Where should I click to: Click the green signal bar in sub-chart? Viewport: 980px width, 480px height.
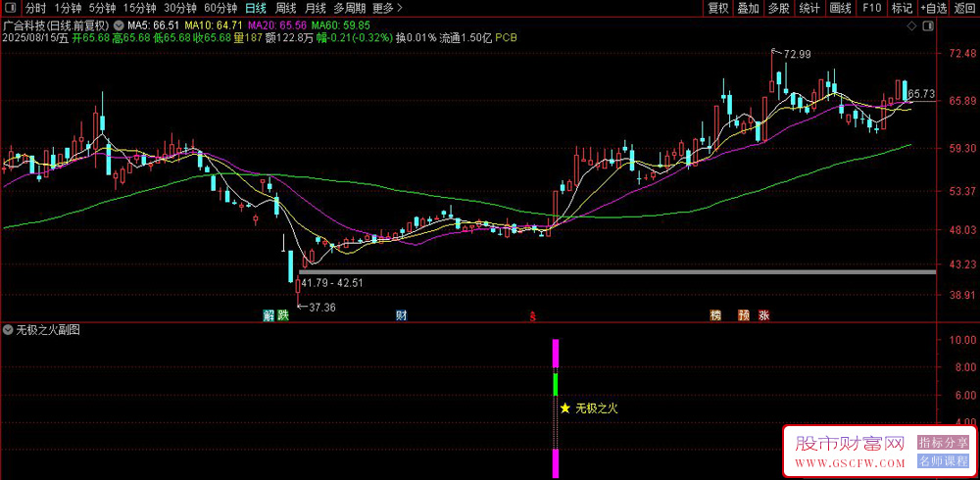point(555,384)
